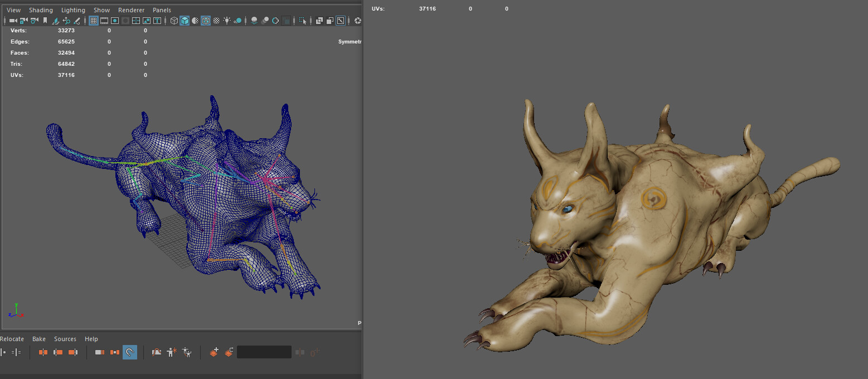Open the Sources menu in the Time Editor

click(65, 338)
